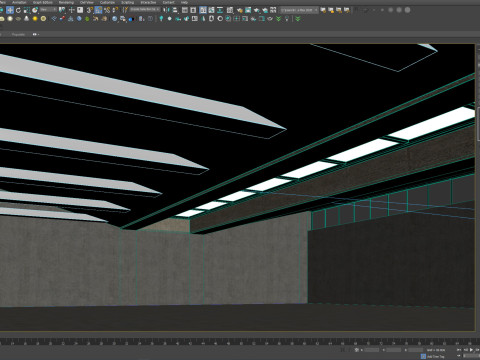Open the Material Editor
This screenshot has width=480, height=360.
click(230, 10)
